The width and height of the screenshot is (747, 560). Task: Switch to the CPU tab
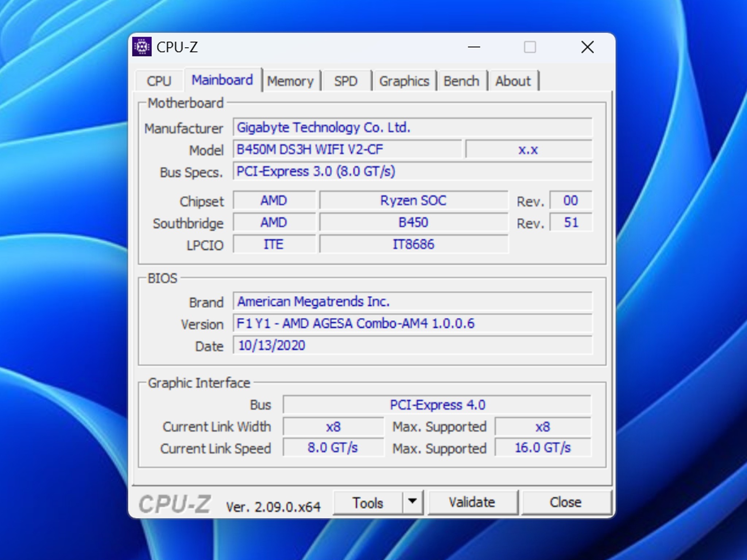159,81
